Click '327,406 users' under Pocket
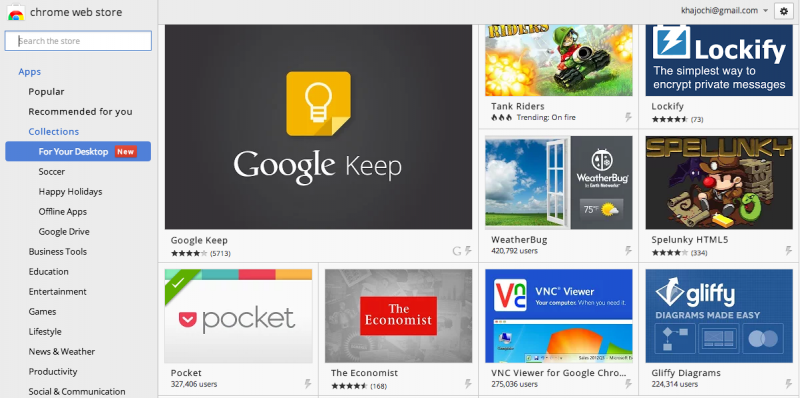This screenshot has width=800, height=398. tap(194, 384)
